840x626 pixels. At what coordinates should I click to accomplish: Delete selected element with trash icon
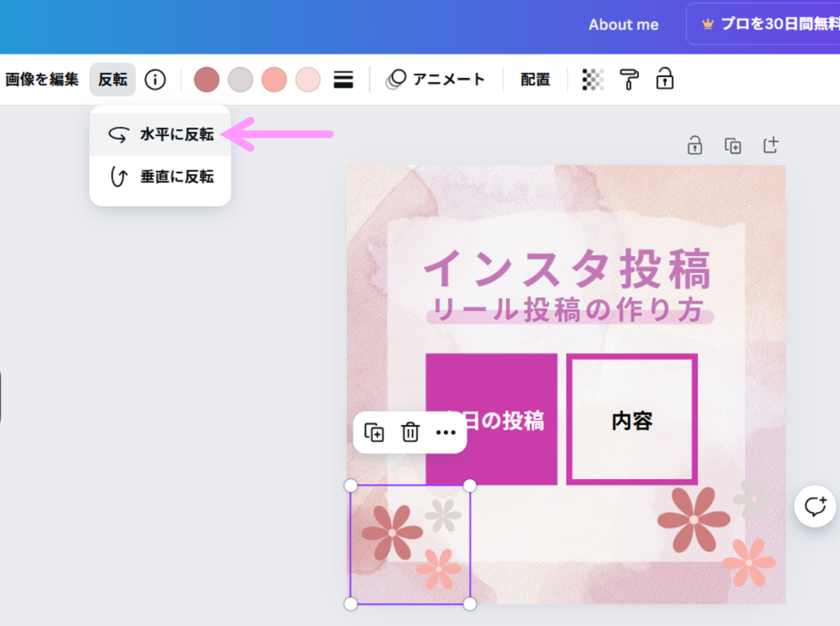pos(410,432)
